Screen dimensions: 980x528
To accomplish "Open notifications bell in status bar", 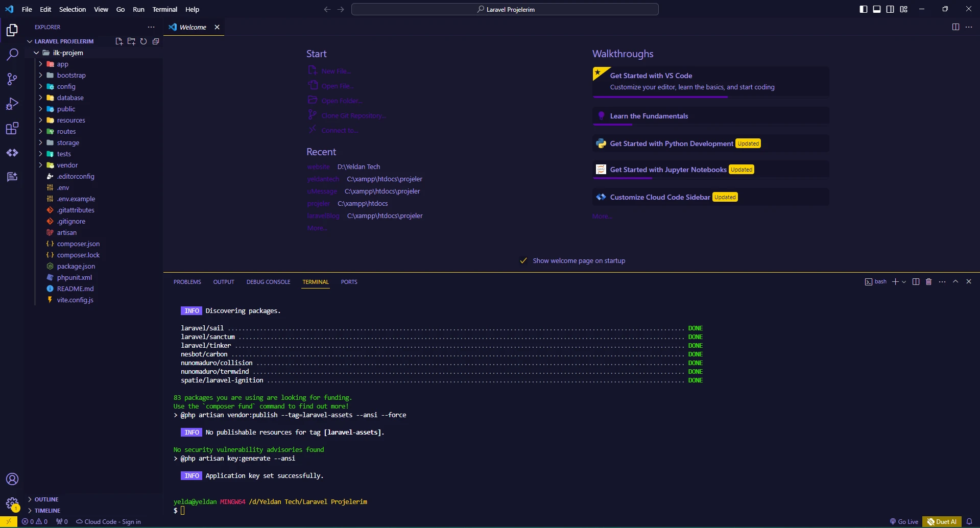I will [x=969, y=522].
